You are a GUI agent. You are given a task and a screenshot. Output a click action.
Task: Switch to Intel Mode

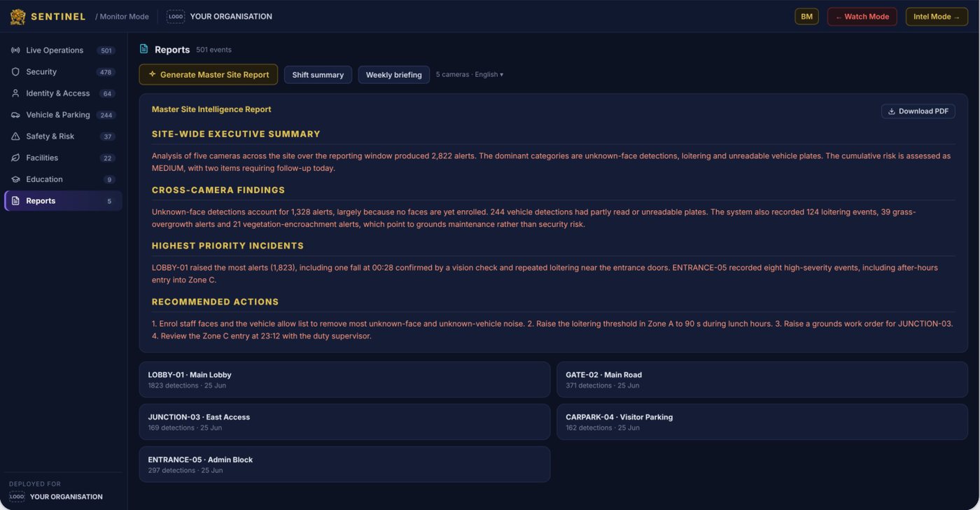[937, 17]
